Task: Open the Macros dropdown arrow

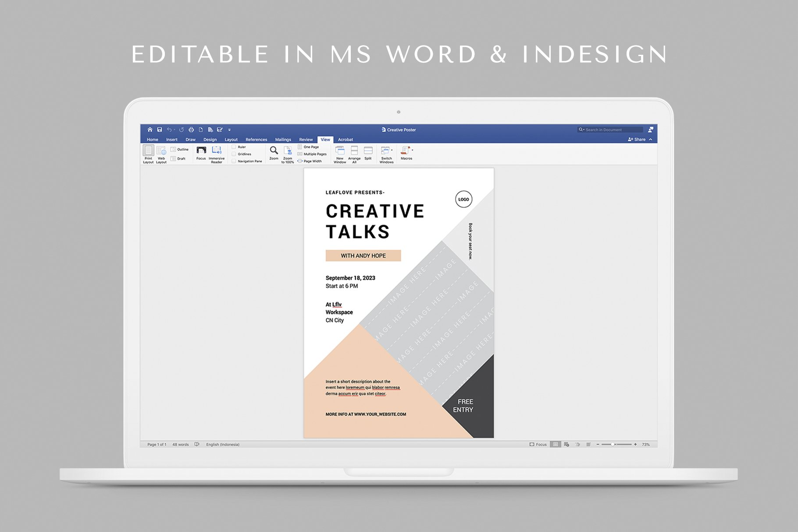Action: (x=412, y=150)
